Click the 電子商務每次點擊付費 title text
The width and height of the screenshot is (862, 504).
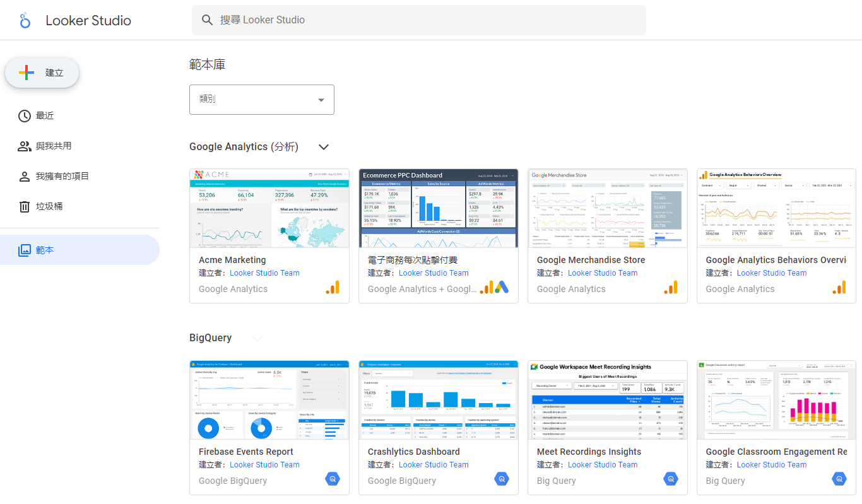[413, 260]
